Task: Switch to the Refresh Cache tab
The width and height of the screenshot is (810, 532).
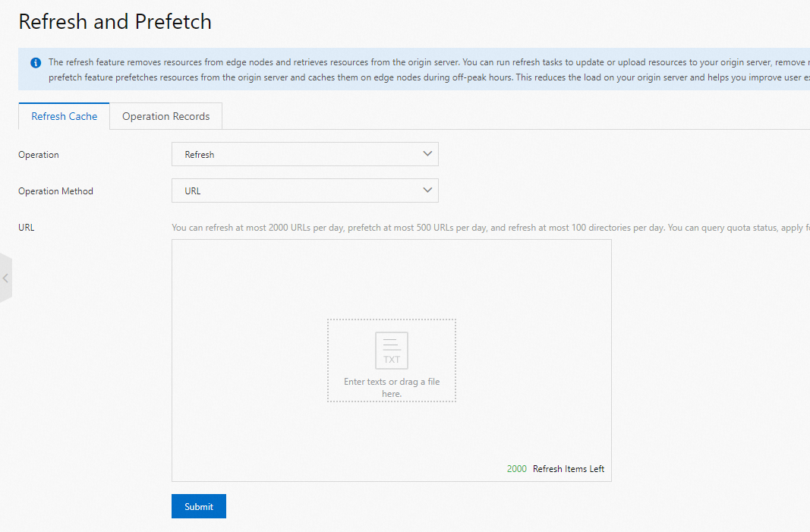Action: point(65,116)
